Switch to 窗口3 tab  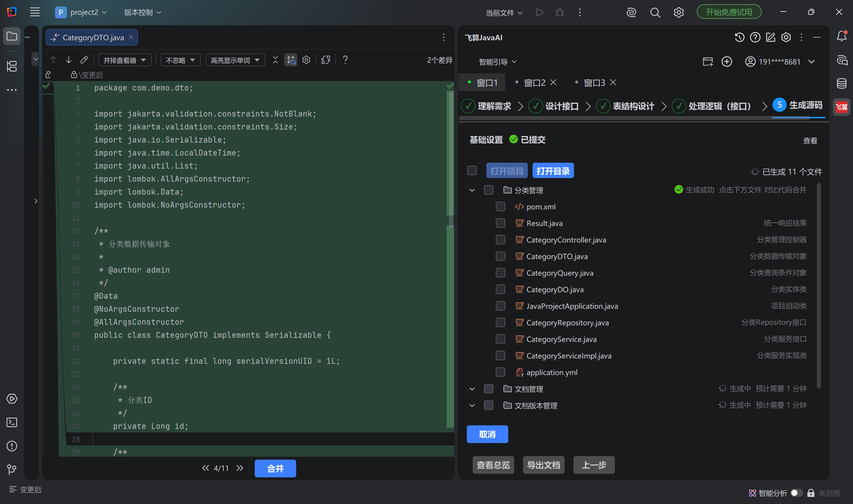coord(594,83)
